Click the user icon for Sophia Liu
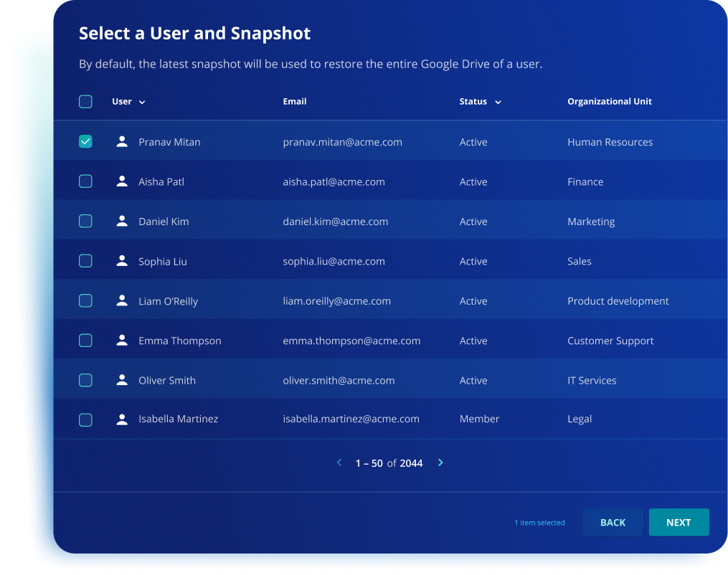 pyautogui.click(x=122, y=261)
